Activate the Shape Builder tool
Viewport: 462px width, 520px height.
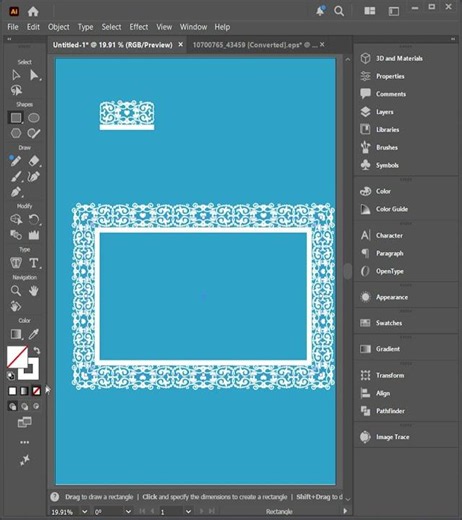(x=16, y=219)
